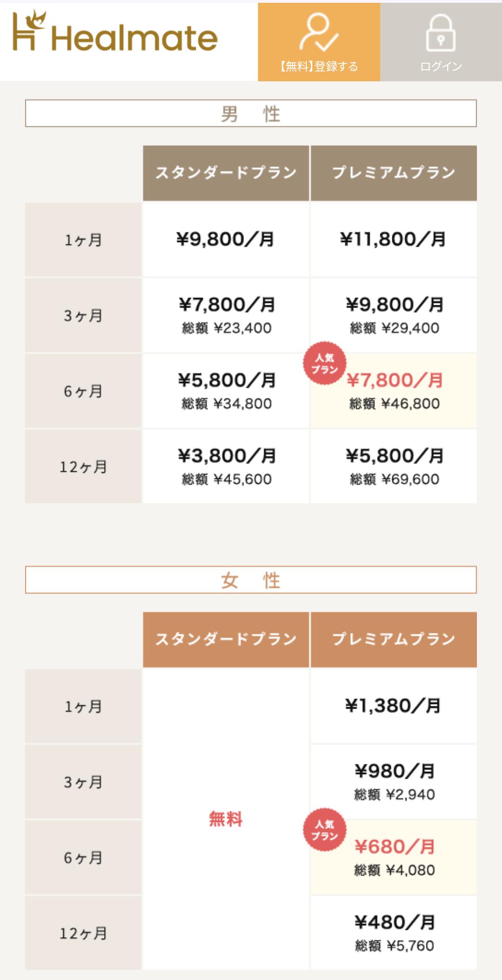Choose men's standard 12-month ¥3,800 plan
The width and height of the screenshot is (502, 980).
pos(226,466)
